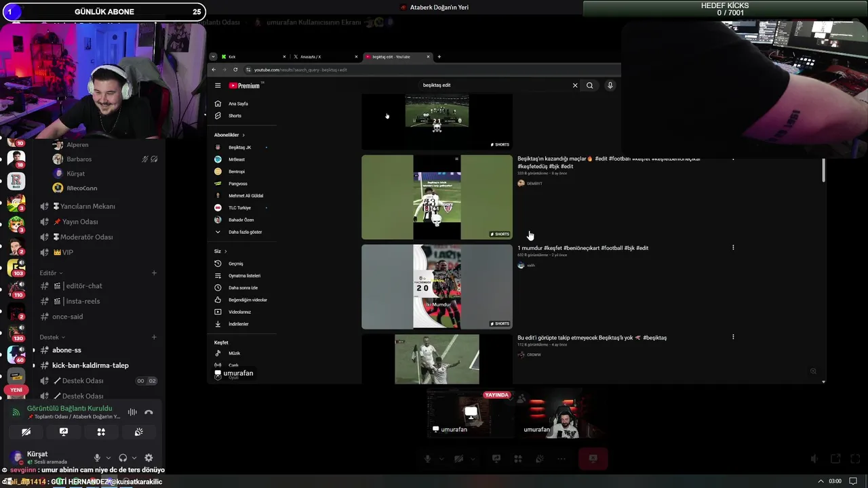
Task: Toggle Discord noise suppression waveform icon
Action: pyautogui.click(x=132, y=412)
